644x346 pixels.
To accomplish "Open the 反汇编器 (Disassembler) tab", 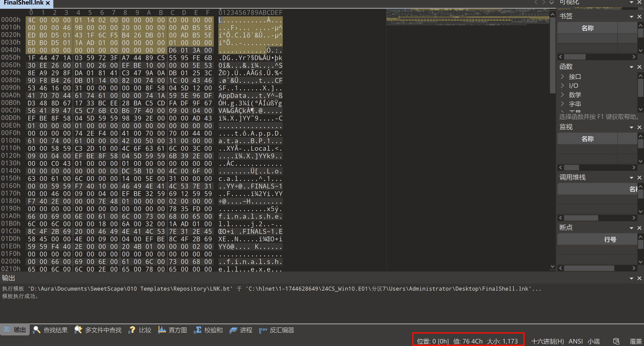I will tap(276, 330).
